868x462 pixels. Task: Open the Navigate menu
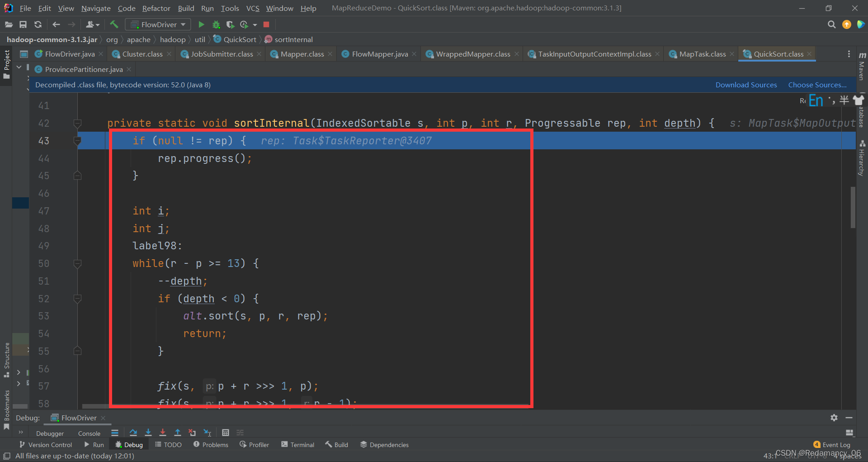coord(96,8)
